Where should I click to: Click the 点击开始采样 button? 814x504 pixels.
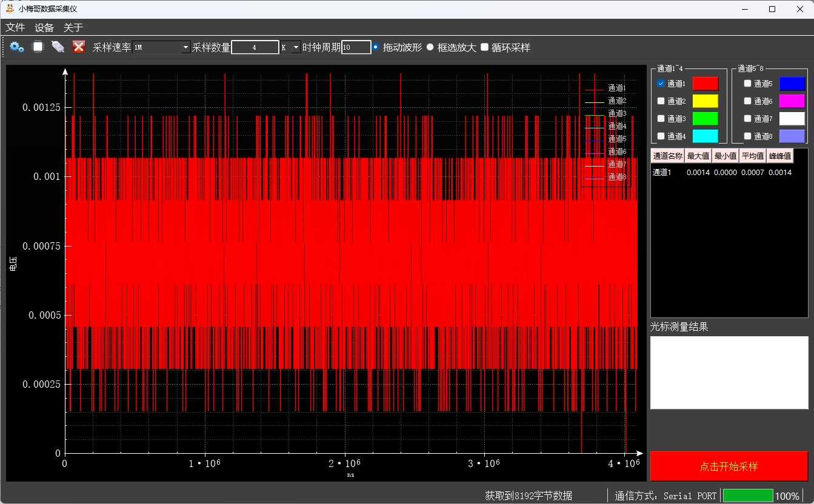(729, 466)
